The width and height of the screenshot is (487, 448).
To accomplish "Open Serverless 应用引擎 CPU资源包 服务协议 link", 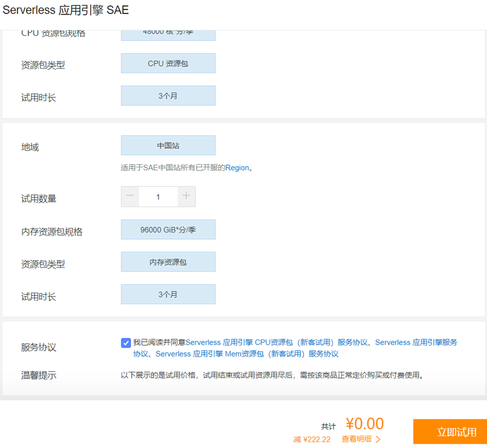I will [276, 342].
